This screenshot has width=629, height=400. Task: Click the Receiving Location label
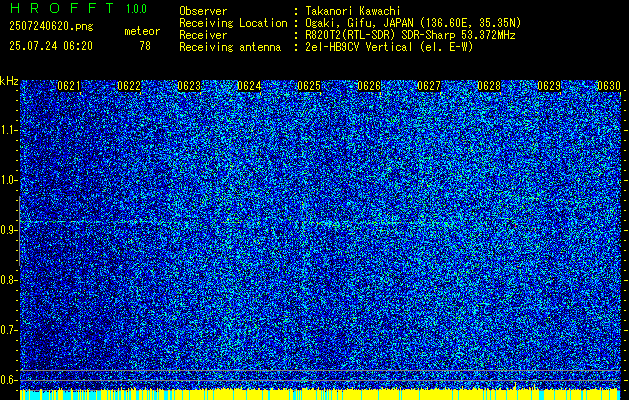[233, 24]
